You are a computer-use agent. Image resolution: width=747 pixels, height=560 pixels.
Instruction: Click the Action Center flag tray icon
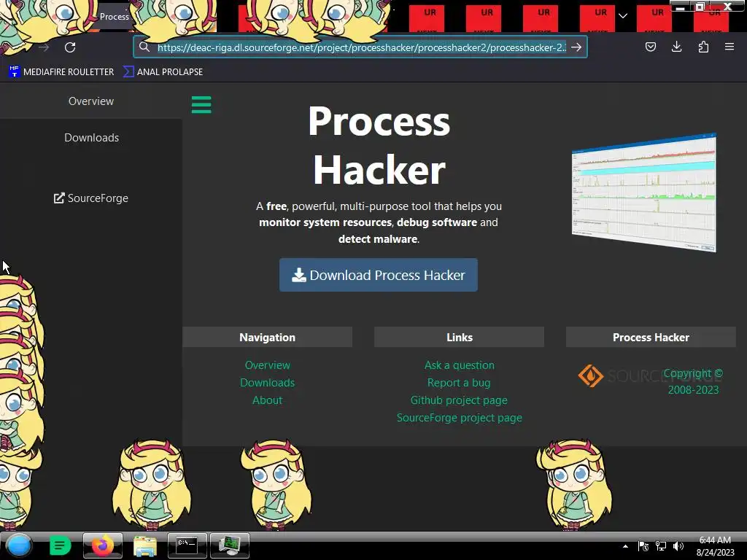(x=643, y=546)
